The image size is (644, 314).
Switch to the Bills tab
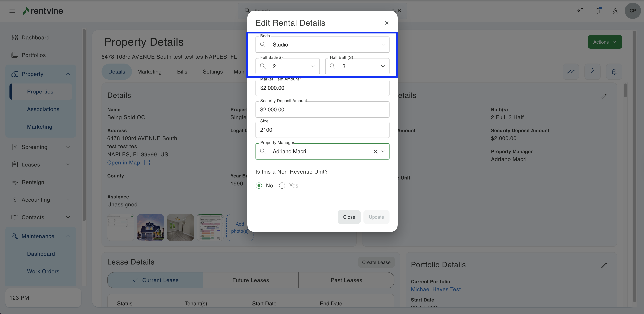coord(182,72)
